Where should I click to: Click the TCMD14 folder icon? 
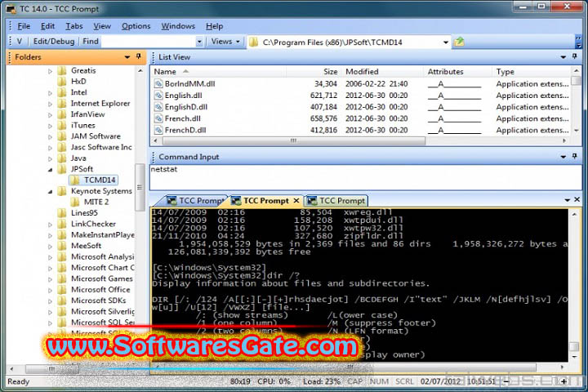75,180
